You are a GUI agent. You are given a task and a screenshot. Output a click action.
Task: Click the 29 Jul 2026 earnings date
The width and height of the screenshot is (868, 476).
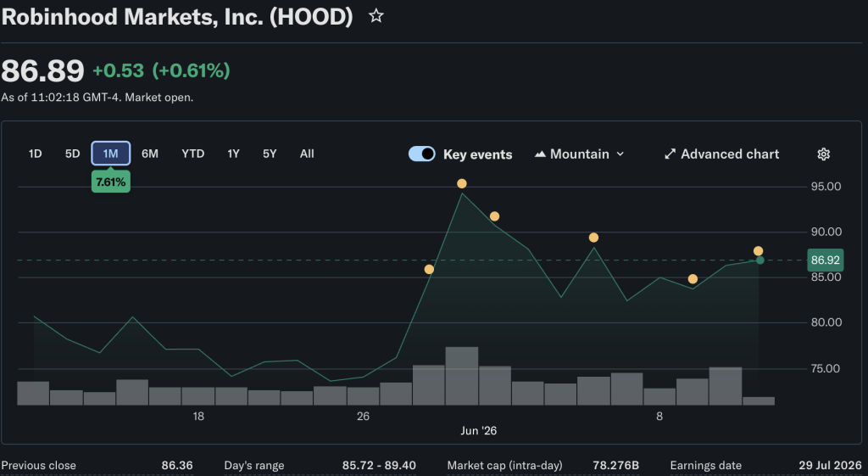(830, 466)
